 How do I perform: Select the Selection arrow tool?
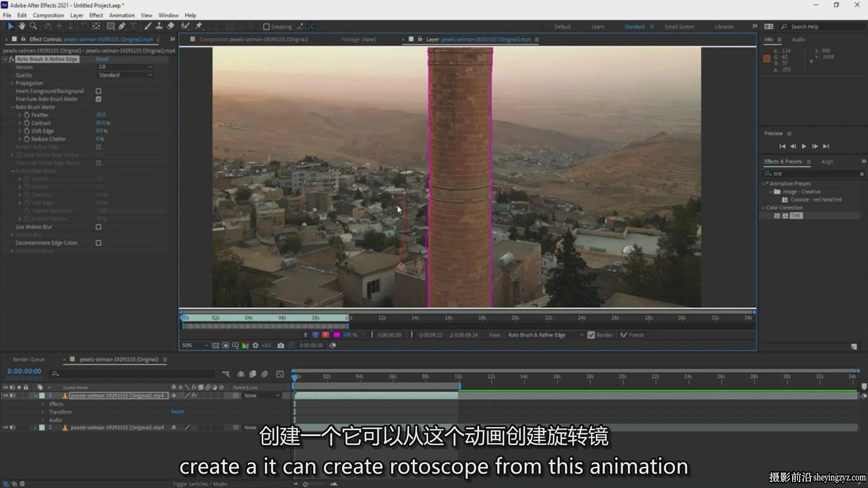tap(10, 26)
